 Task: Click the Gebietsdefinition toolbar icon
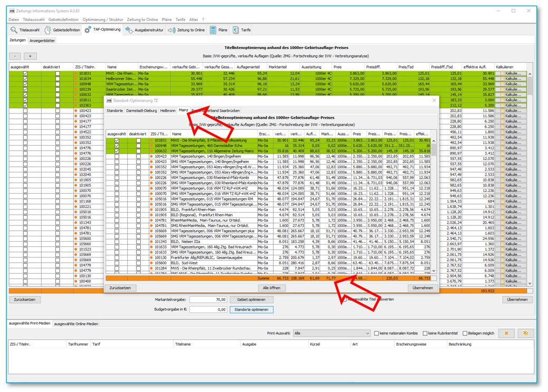tap(48, 30)
